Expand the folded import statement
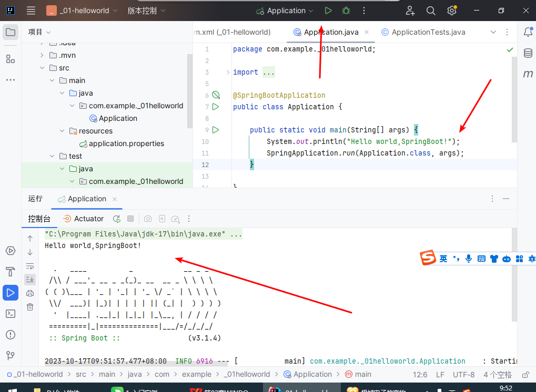 (228, 72)
